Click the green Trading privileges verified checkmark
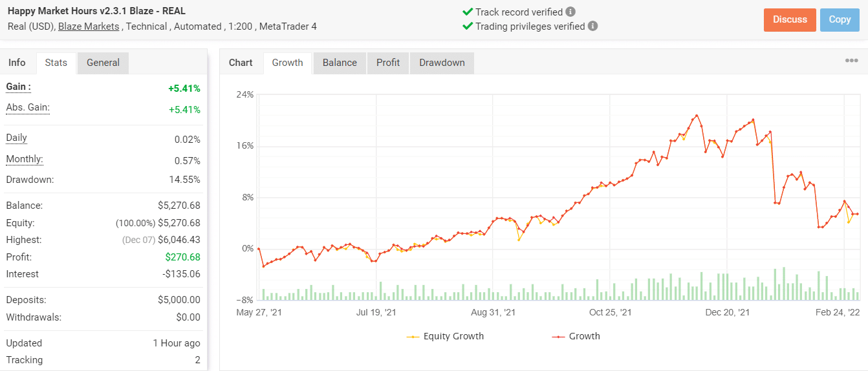 click(x=468, y=26)
